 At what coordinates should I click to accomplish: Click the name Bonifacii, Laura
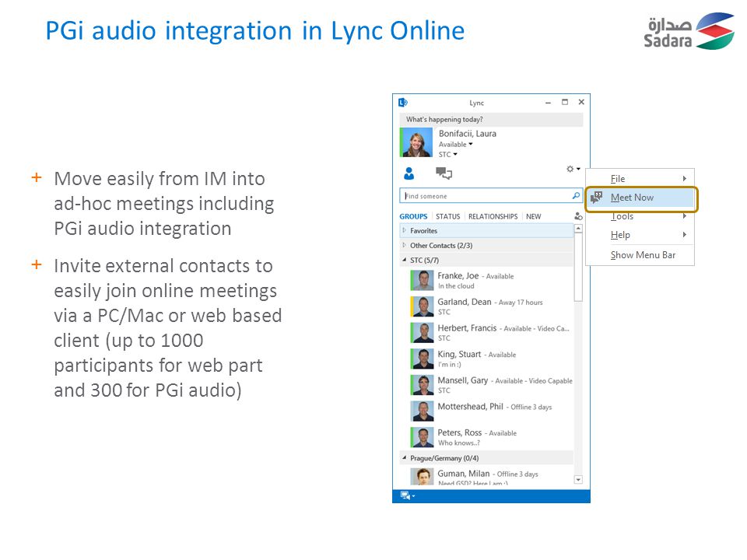468,134
